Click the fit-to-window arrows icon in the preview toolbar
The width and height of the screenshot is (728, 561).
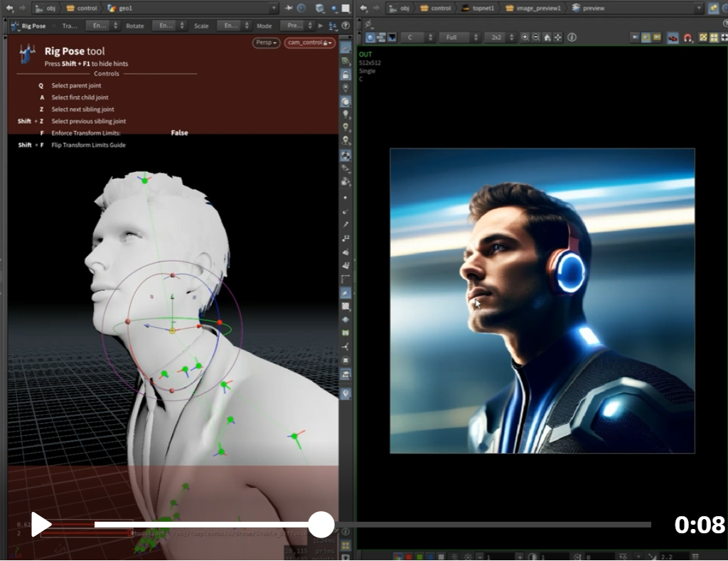coord(557,38)
